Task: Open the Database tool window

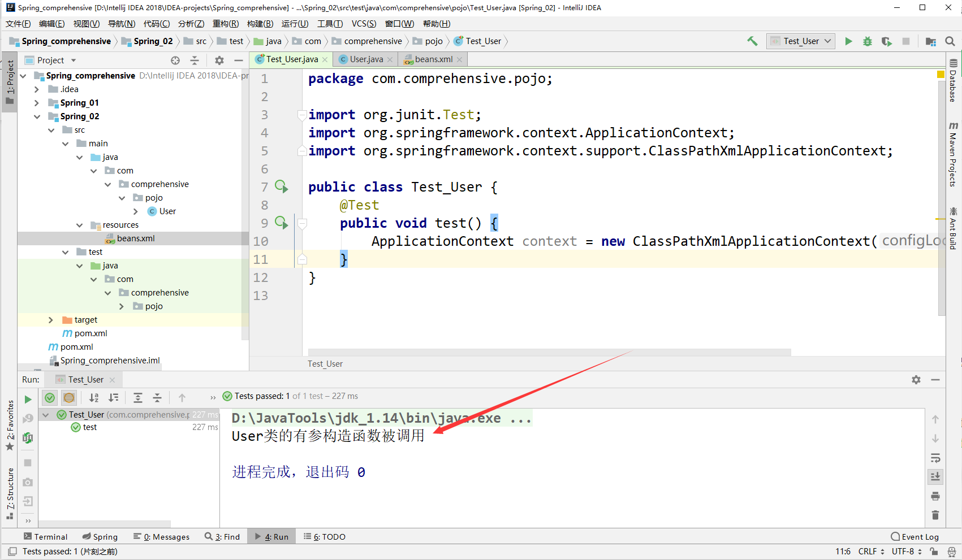Action: tap(954, 80)
